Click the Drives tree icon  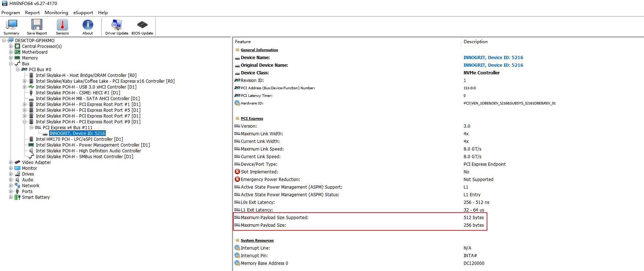click(x=17, y=174)
